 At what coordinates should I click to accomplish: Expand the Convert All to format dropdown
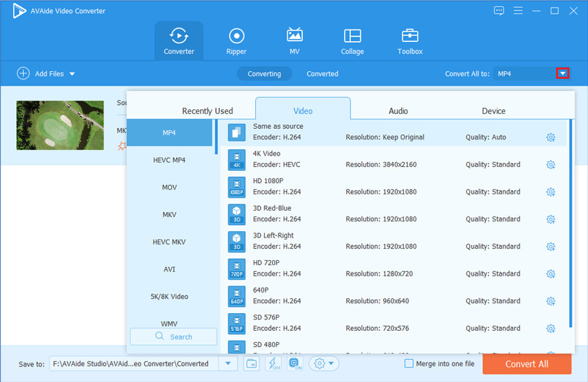tap(563, 74)
